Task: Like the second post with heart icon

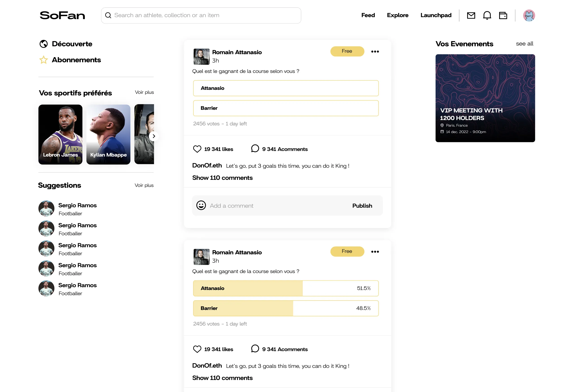Action: click(197, 349)
